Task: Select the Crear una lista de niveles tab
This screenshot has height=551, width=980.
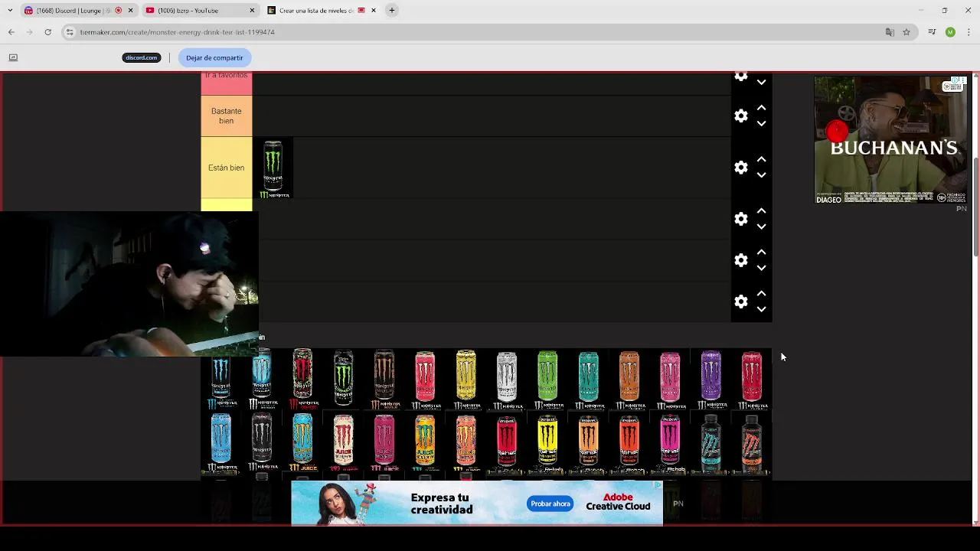Action: tap(315, 11)
